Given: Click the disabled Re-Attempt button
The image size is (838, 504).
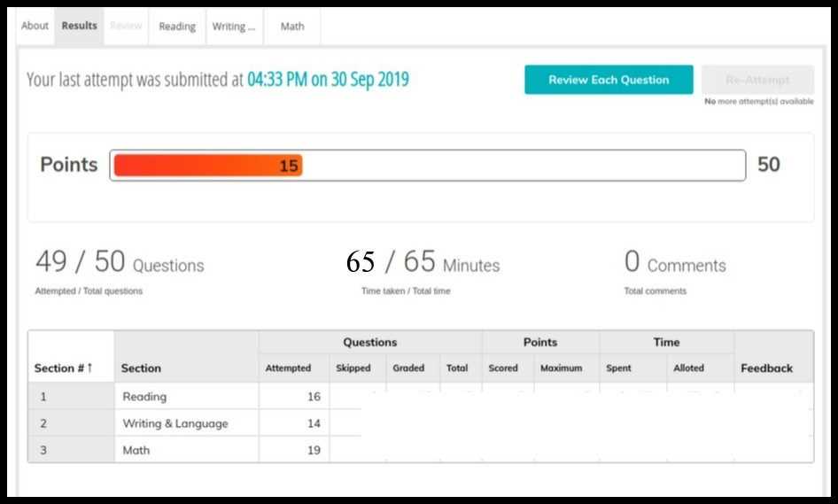Looking at the screenshot, I should point(758,80).
